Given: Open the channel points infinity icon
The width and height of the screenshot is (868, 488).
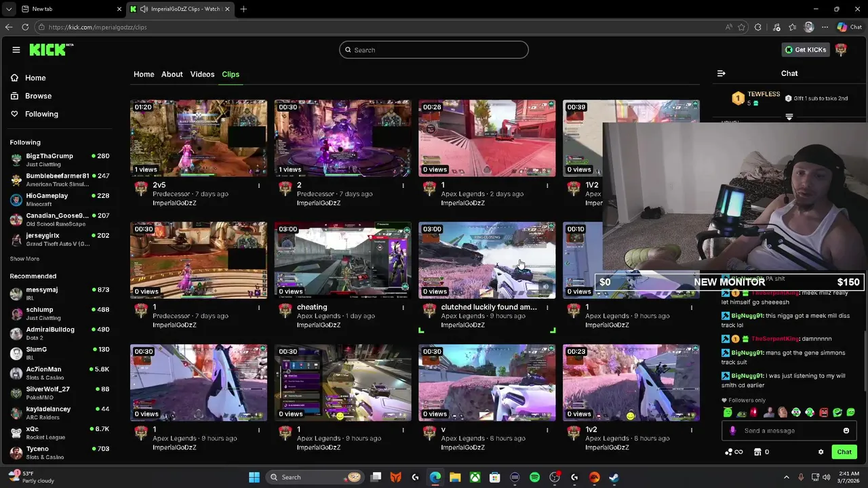Looking at the screenshot, I should click(734, 452).
